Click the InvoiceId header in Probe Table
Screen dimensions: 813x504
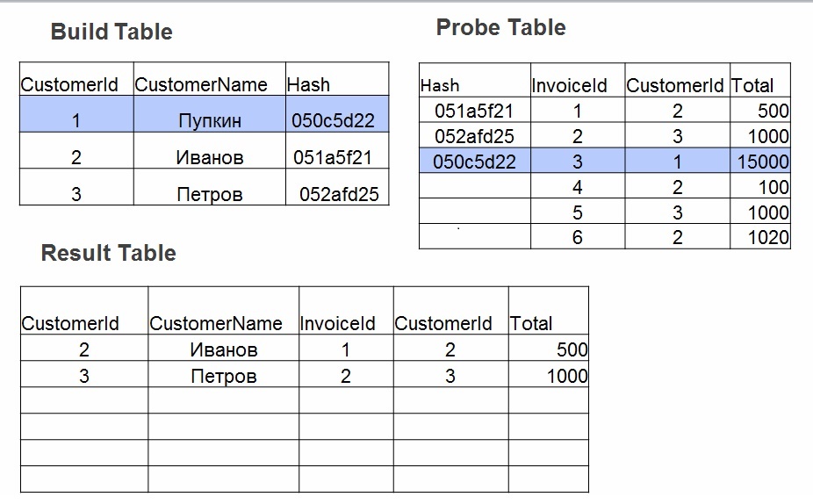569,85
